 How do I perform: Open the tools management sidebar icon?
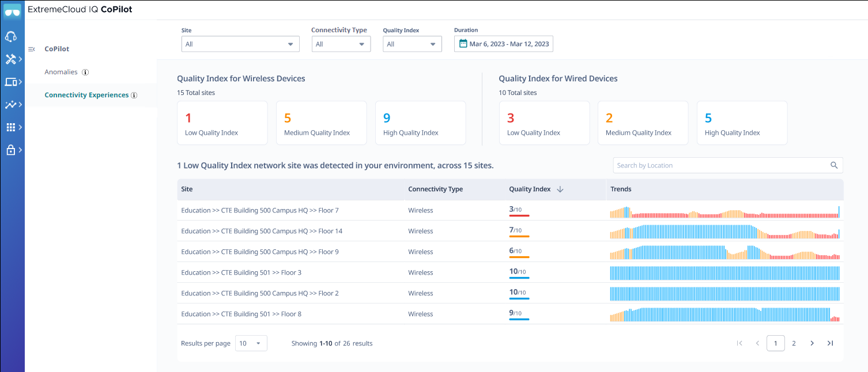[12, 58]
